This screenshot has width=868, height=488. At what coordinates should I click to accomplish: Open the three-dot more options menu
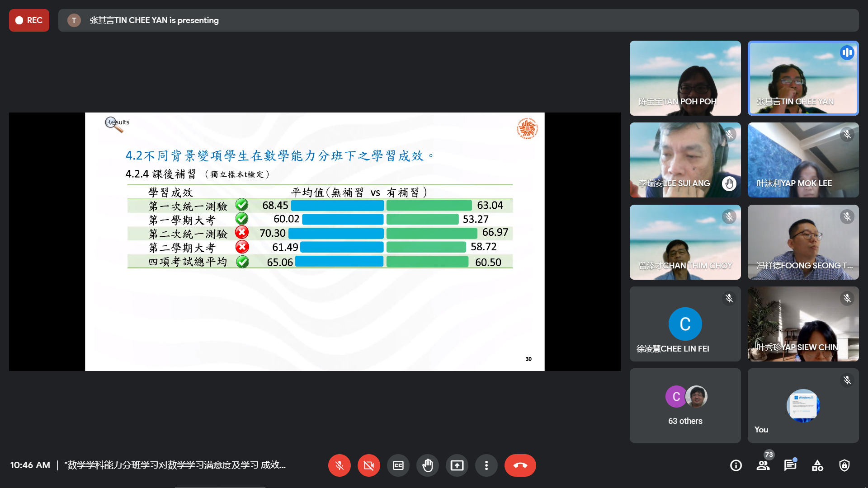(486, 465)
